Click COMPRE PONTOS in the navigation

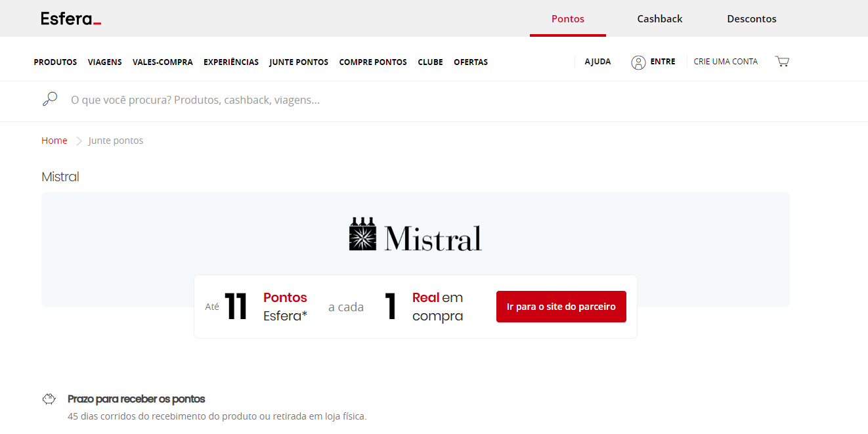click(x=373, y=62)
